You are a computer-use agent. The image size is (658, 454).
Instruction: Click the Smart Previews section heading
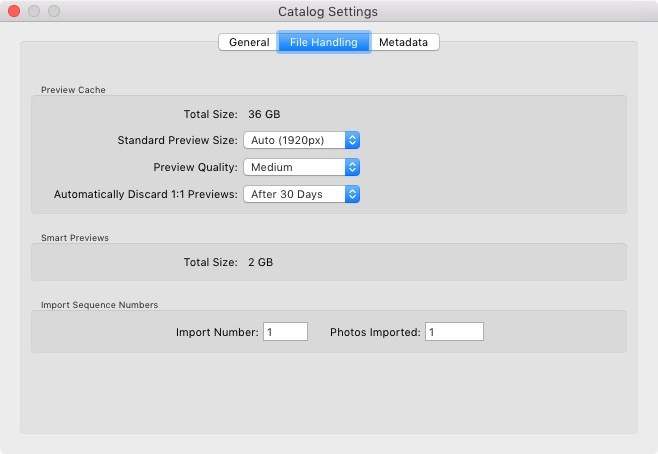(x=75, y=238)
